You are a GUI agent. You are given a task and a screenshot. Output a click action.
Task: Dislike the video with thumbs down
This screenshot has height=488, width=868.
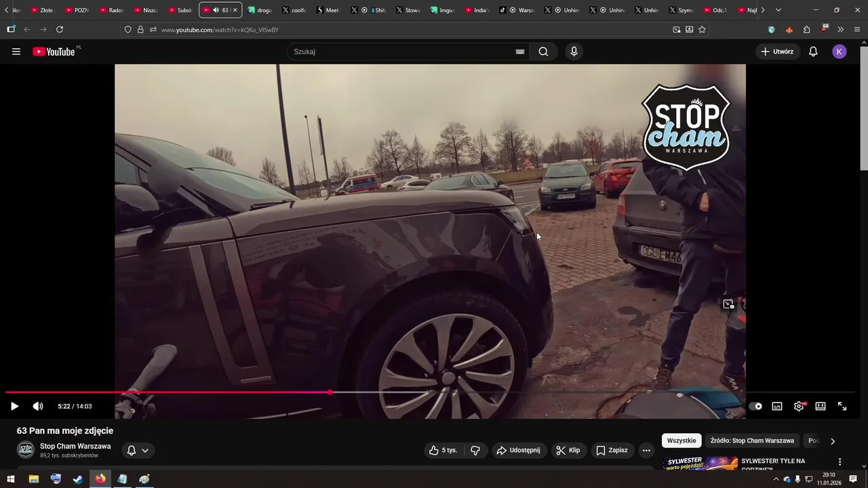click(x=475, y=450)
